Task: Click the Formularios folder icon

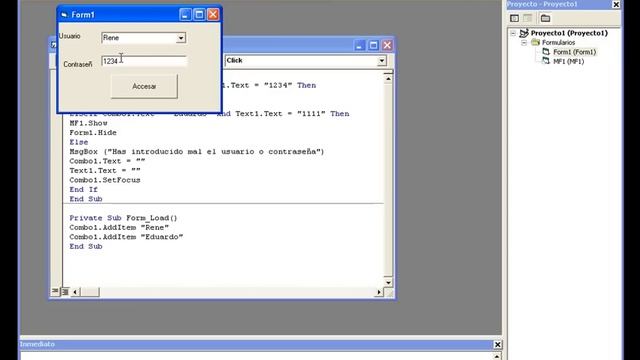Action: pyautogui.click(x=536, y=42)
